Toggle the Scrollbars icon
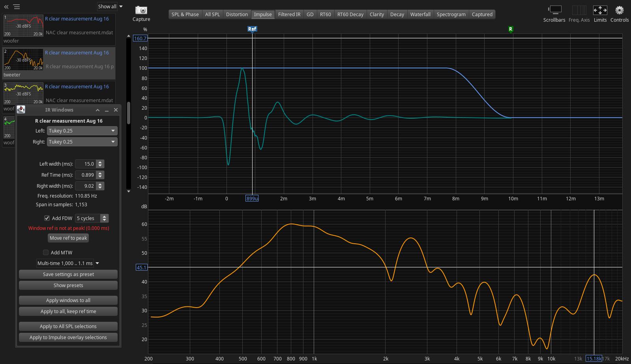Screen dimensions: 631x364 [554, 10]
